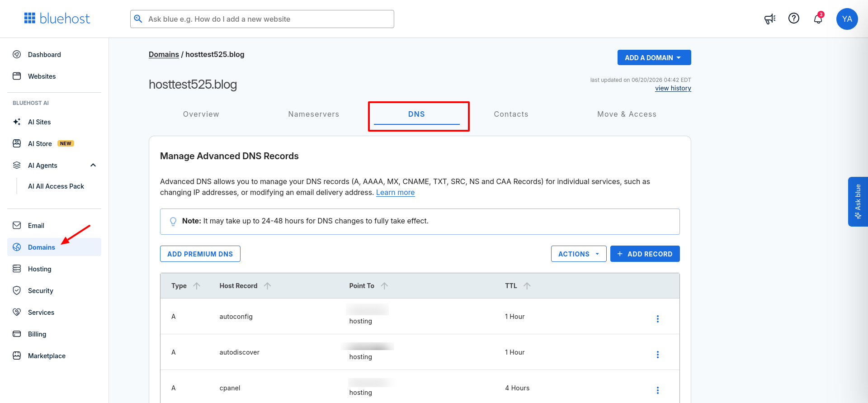
Task: Sort records by TTL arrow
Action: (x=527, y=286)
